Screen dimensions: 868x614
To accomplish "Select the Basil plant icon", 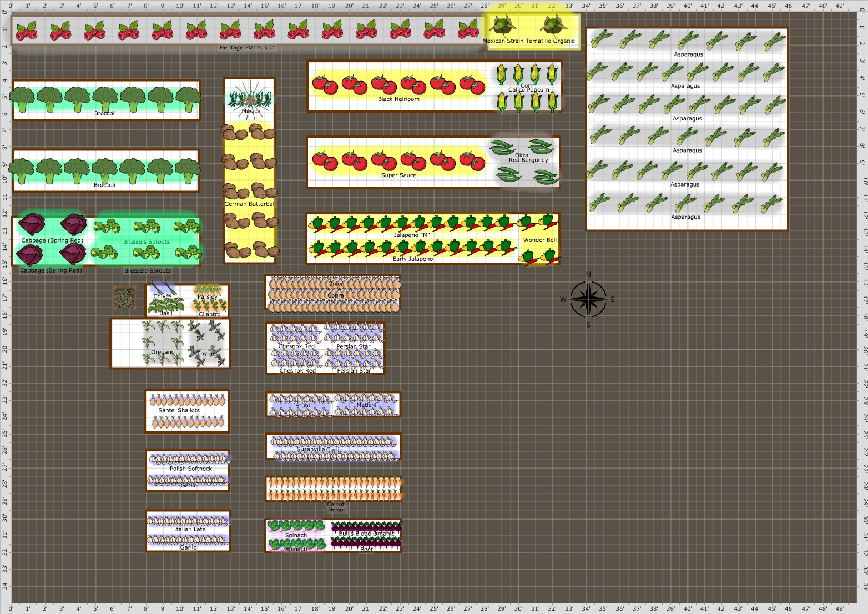I will (x=166, y=304).
